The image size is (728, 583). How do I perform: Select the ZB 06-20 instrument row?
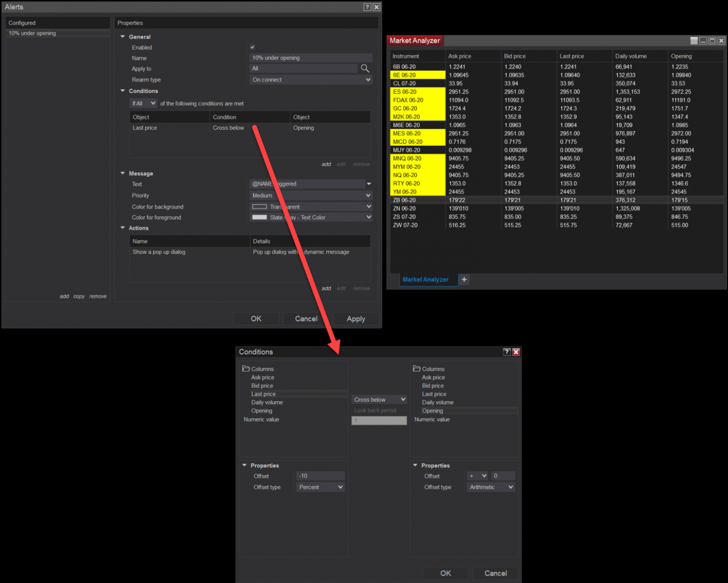pyautogui.click(x=557, y=200)
